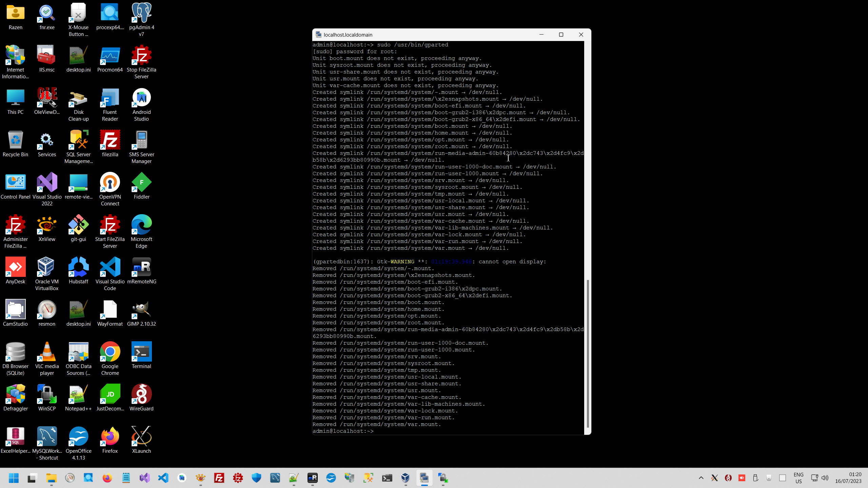The image size is (868, 488).
Task: Click the terminal window icon for the system menu
Action: [318, 35]
